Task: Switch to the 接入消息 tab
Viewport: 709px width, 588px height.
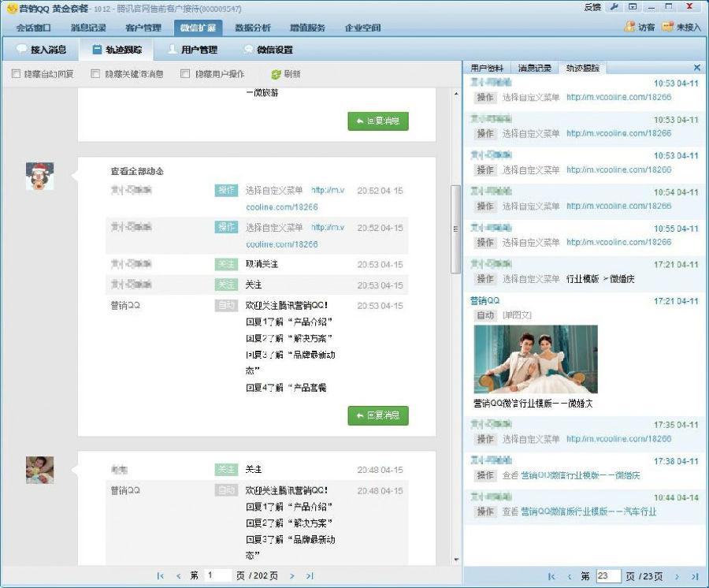Action: (x=41, y=50)
